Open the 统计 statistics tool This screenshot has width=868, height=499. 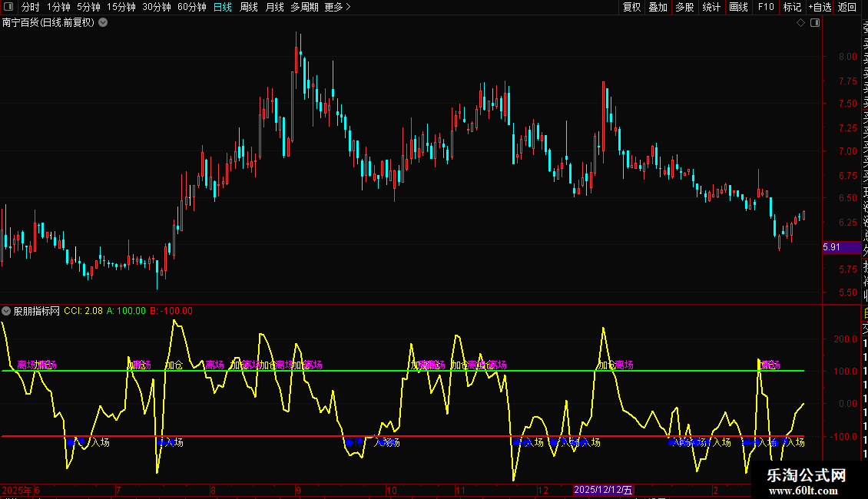tap(711, 7)
